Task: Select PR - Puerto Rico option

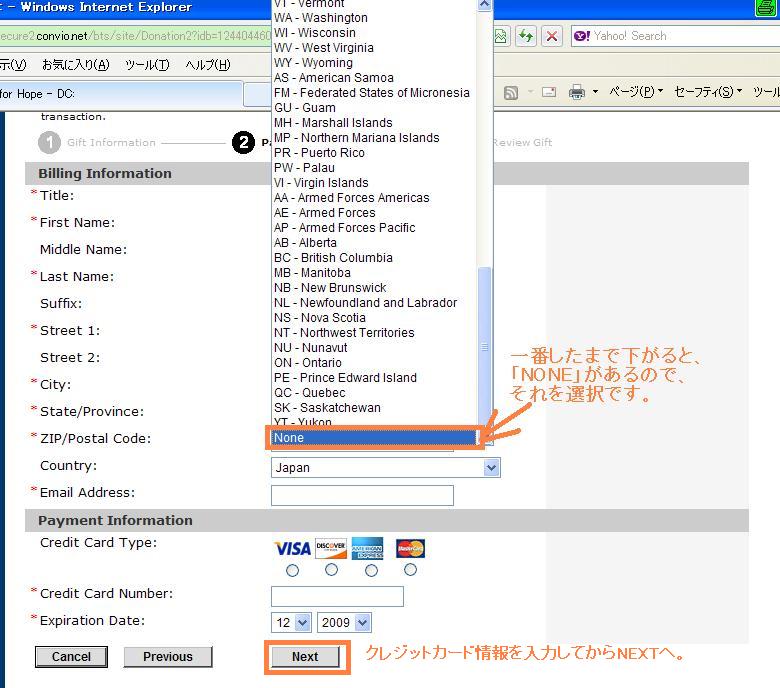Action: click(374, 153)
